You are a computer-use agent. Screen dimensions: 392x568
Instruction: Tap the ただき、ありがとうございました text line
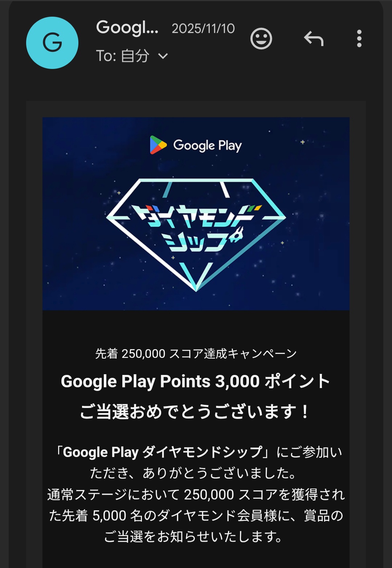coord(194,473)
